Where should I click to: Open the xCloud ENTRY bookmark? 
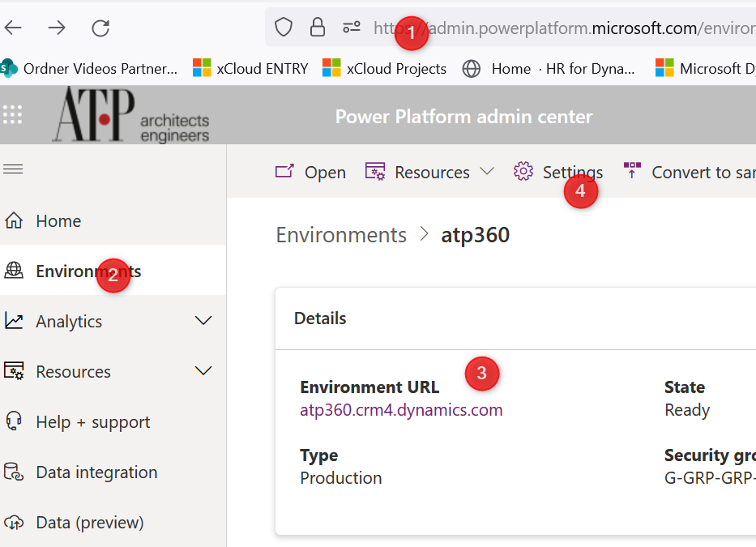[250, 69]
